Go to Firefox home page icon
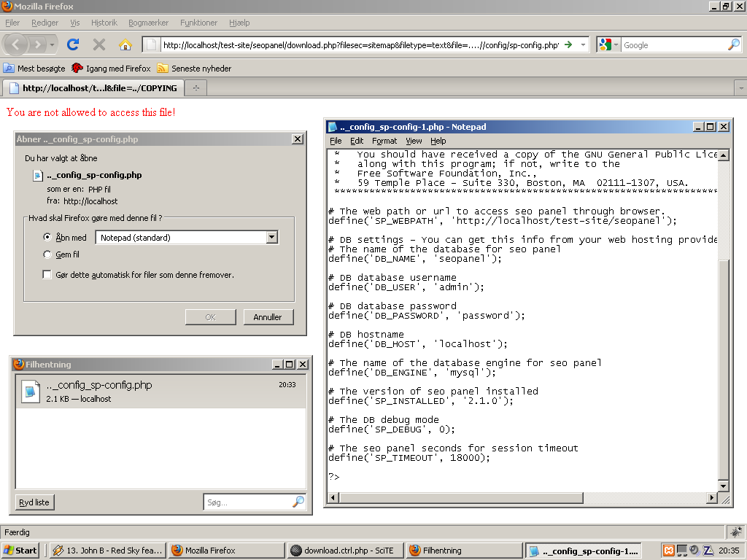 click(x=125, y=44)
